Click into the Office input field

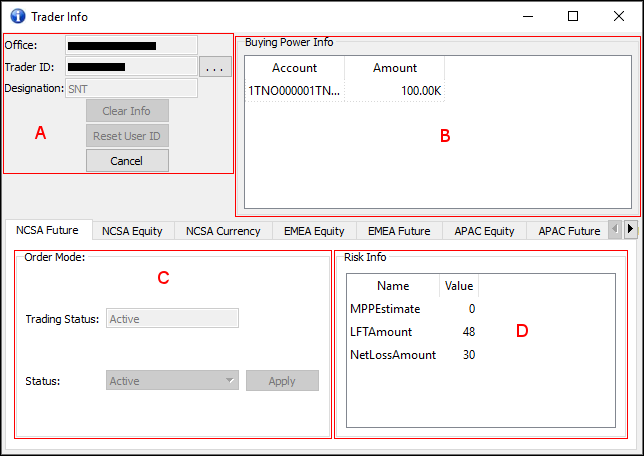click(131, 45)
